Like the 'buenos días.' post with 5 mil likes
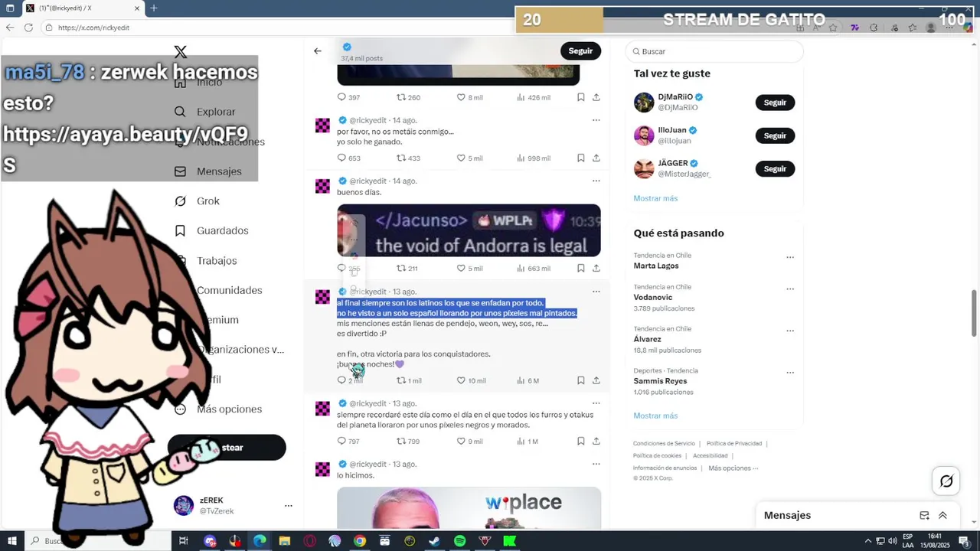Image resolution: width=980 pixels, height=551 pixels. (x=461, y=269)
